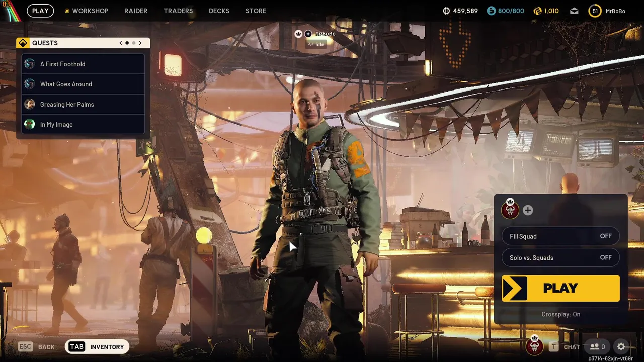644x362 pixels.
Task: Click the Back button label
Action: pos(46,347)
